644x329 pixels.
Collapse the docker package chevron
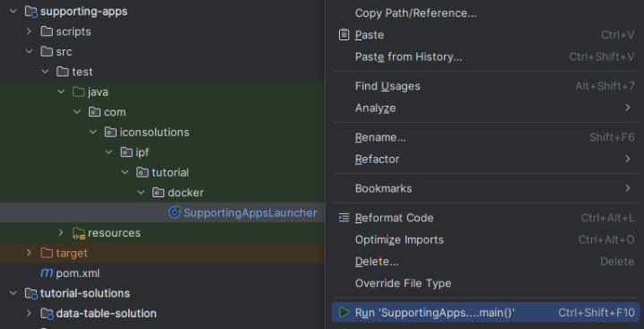coord(141,193)
